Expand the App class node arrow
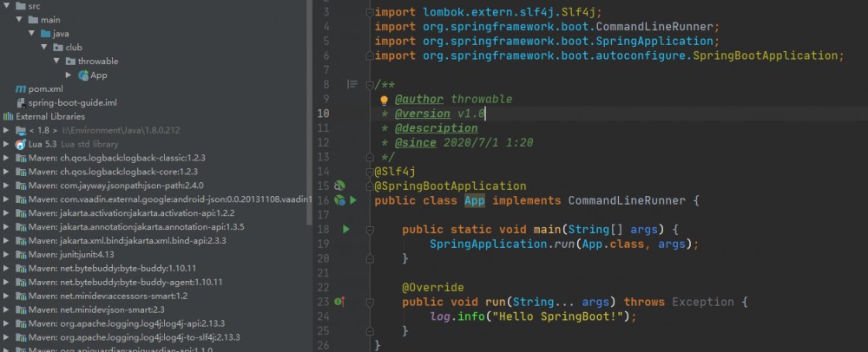 click(69, 75)
